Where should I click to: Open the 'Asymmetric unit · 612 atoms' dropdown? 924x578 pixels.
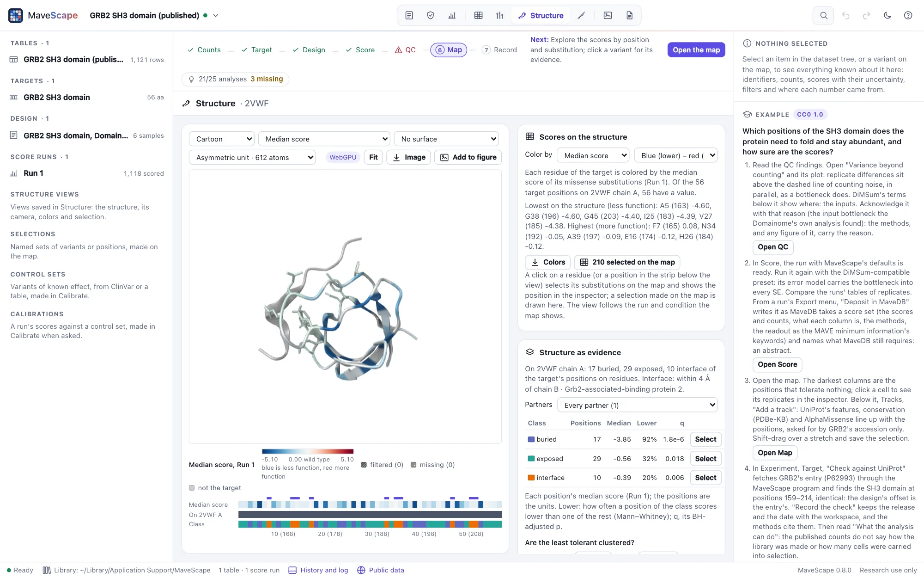(252, 157)
